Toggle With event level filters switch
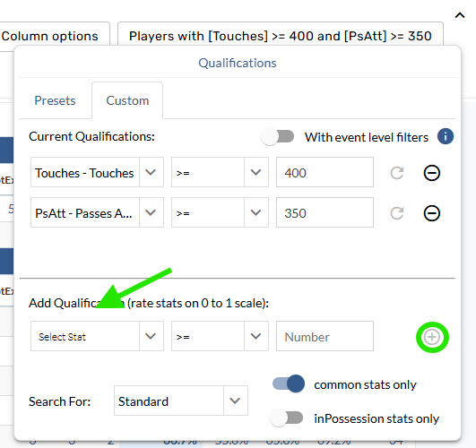 [x=278, y=136]
